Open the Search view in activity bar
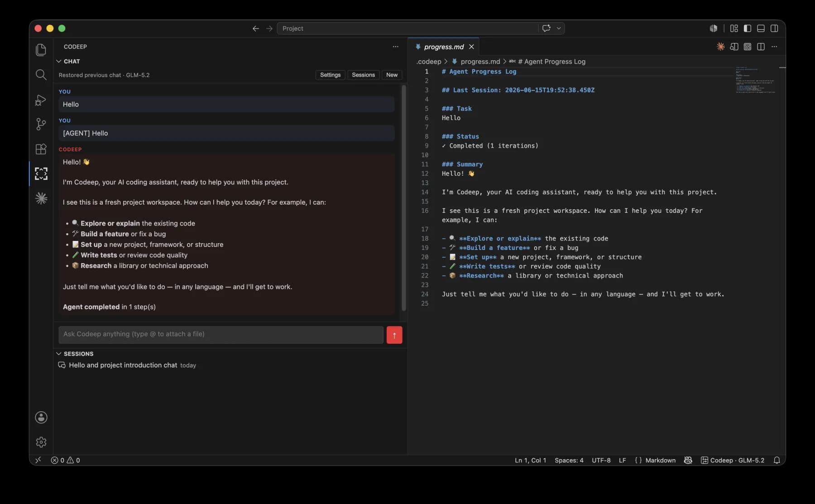This screenshot has height=504, width=815. pyautogui.click(x=41, y=75)
